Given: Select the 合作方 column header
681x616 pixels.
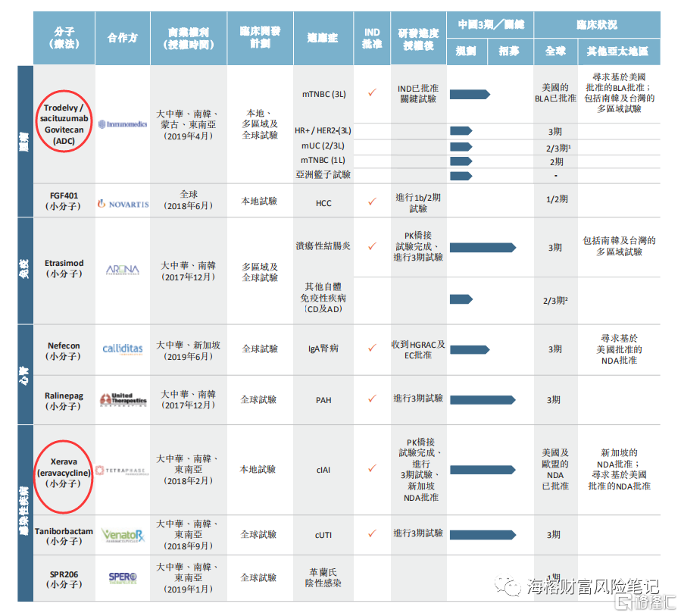Looking at the screenshot, I should pos(123,38).
